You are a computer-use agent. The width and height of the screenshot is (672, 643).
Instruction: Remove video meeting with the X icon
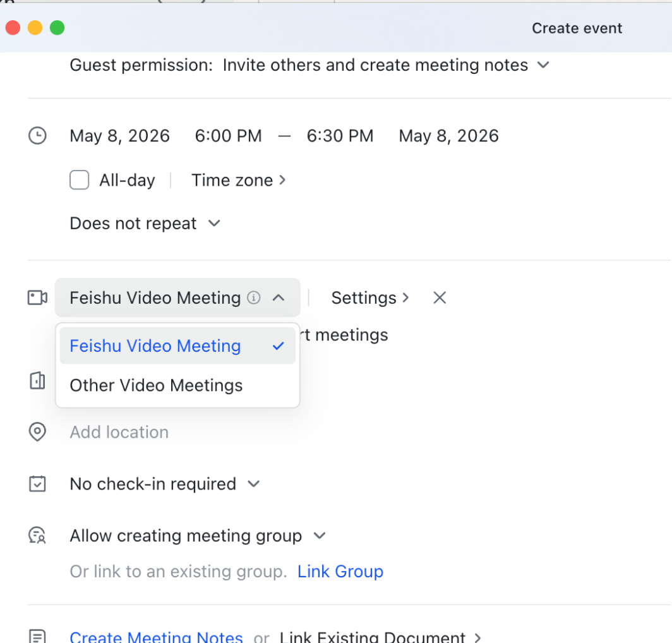pyautogui.click(x=440, y=297)
